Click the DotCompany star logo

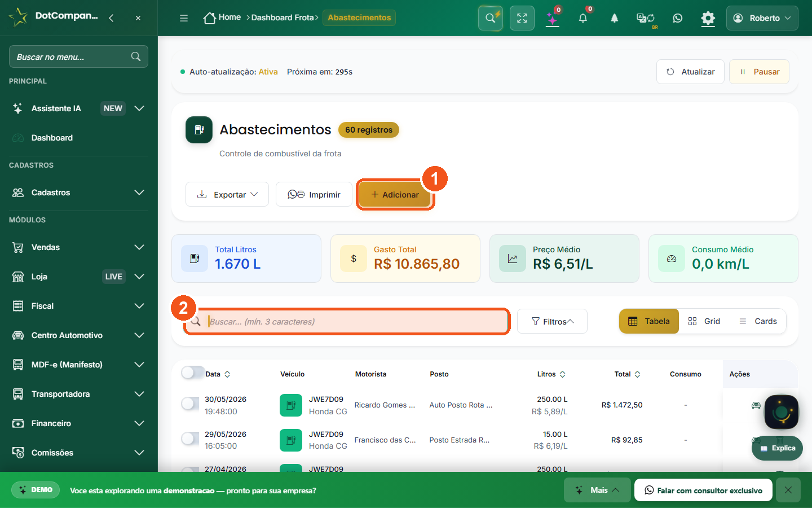tap(18, 17)
